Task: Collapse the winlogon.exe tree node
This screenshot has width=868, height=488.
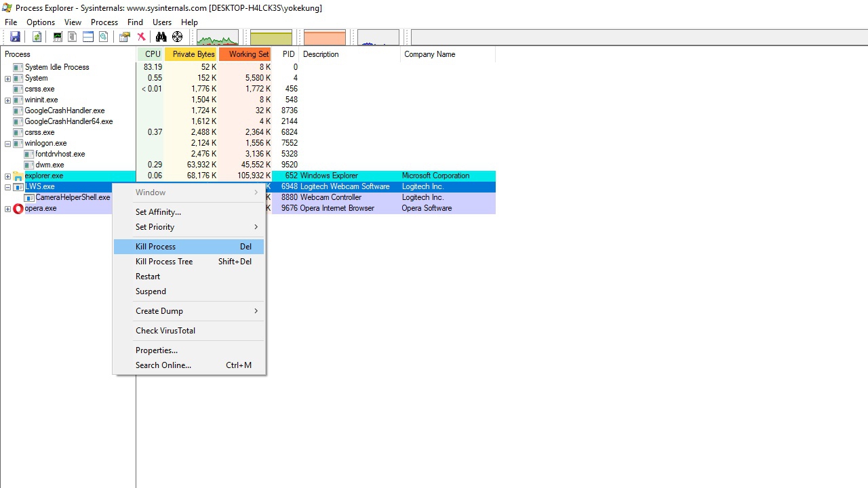Action: pyautogui.click(x=7, y=144)
